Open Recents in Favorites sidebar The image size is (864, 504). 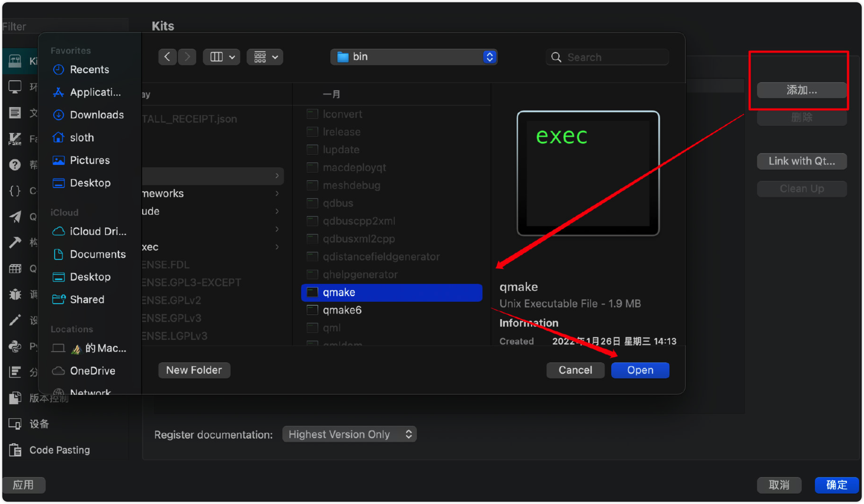(89, 70)
